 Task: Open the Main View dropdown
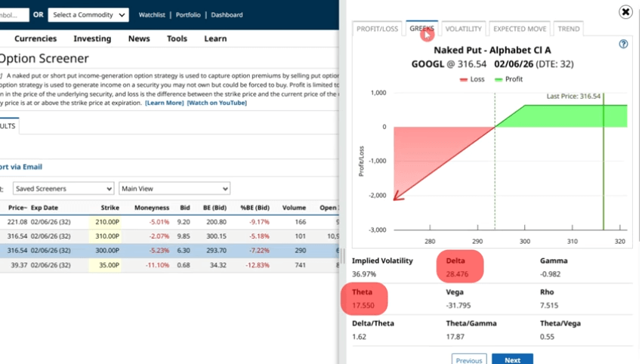coord(174,188)
